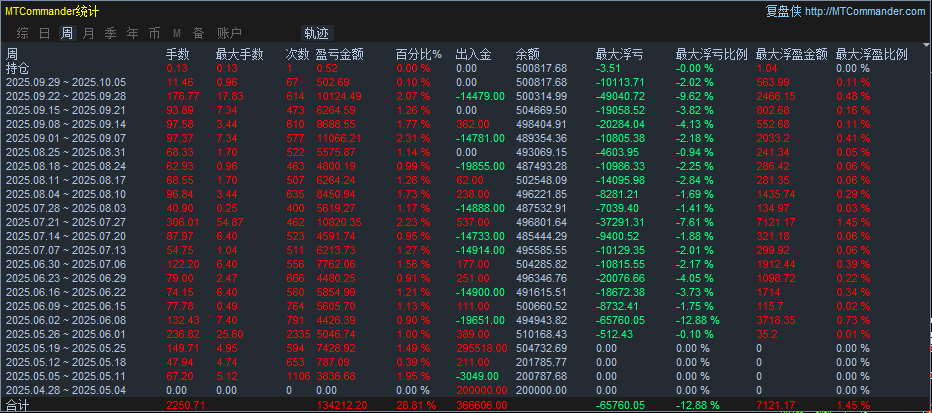Click the 最大手数 column header
The image size is (932, 413).
click(240, 54)
